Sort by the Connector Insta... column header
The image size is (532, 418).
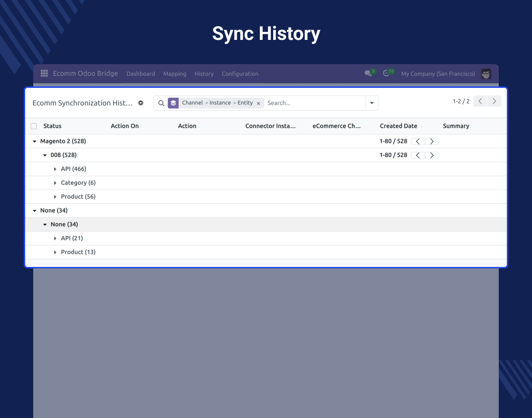[270, 126]
